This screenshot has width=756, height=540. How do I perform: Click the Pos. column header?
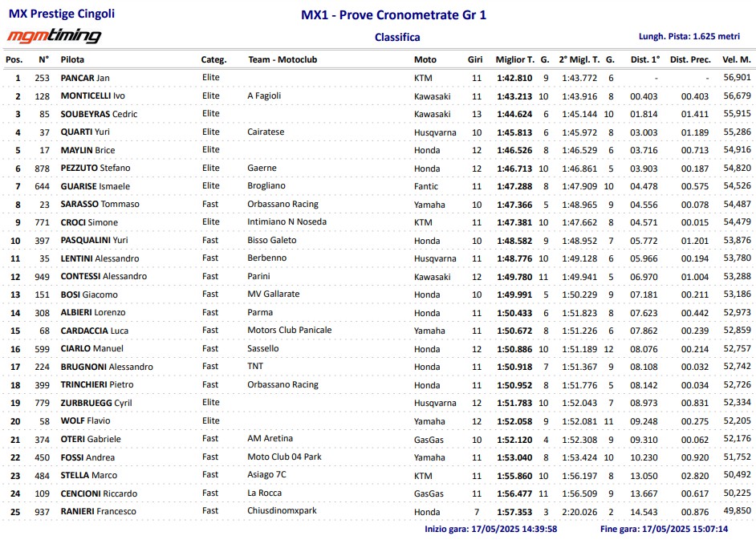click(x=14, y=60)
